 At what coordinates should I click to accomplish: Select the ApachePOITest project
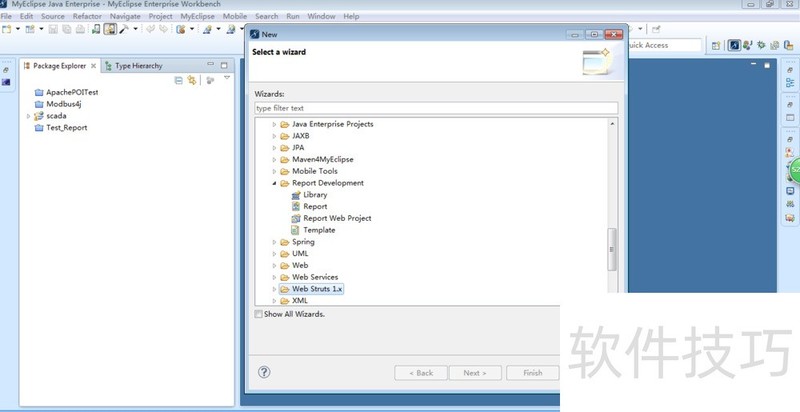coord(66,92)
